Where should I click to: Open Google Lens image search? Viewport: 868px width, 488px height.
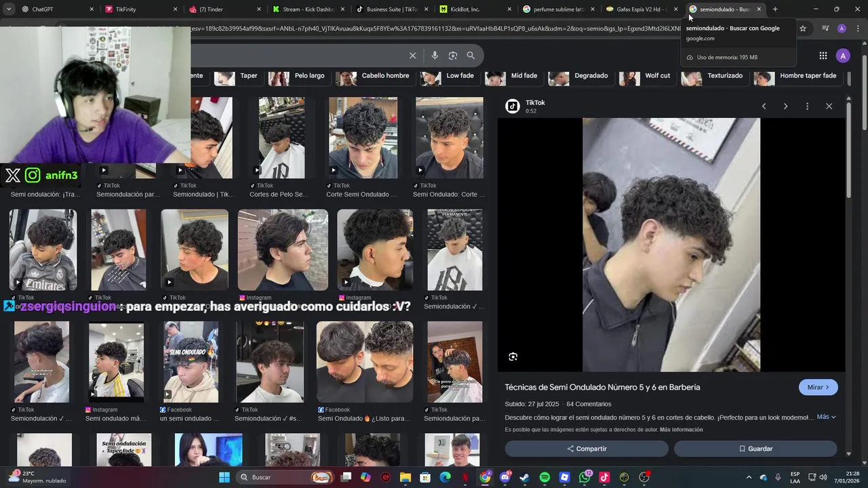[453, 56]
